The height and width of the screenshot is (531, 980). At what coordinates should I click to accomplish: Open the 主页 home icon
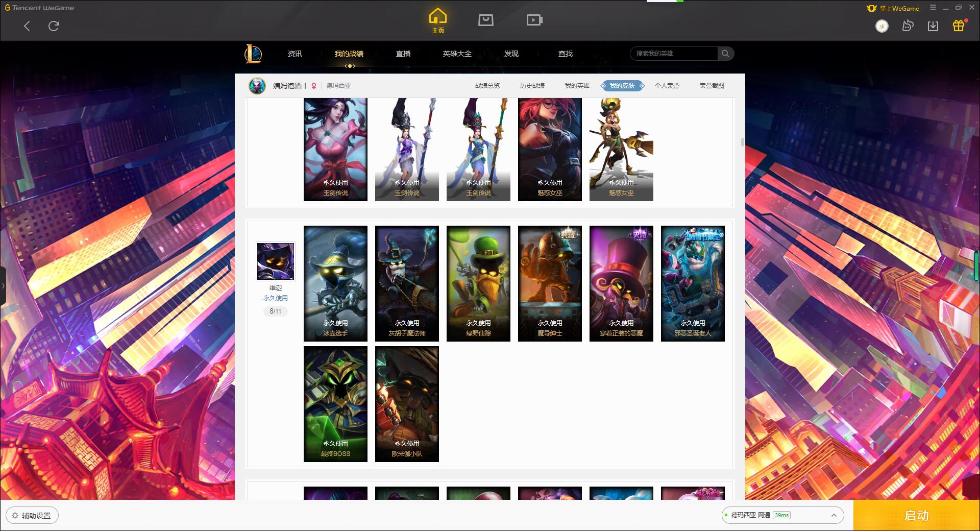tap(438, 21)
